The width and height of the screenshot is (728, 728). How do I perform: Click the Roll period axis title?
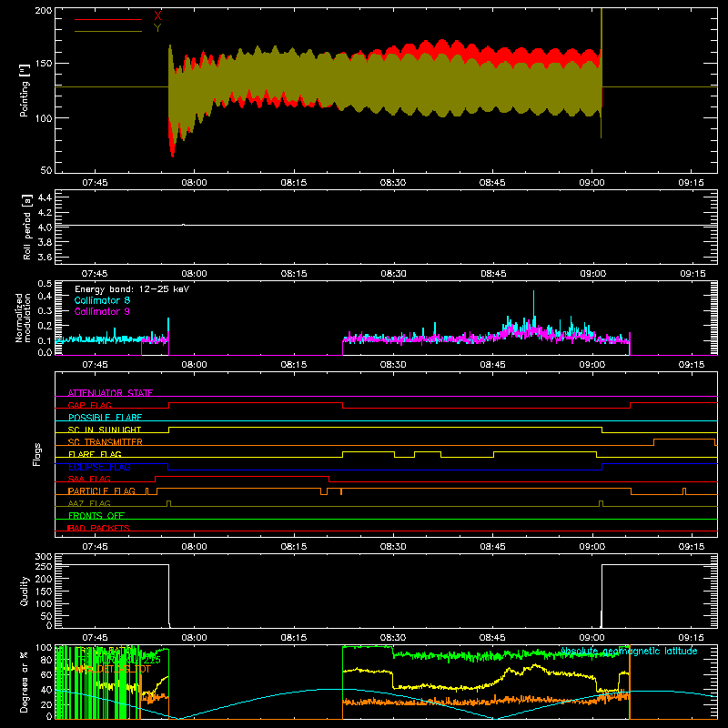[26, 227]
